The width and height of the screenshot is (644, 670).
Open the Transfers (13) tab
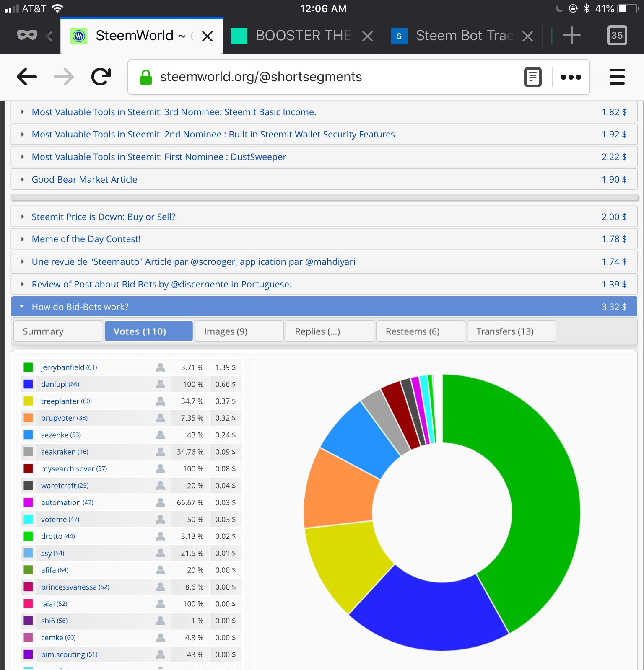[x=512, y=331]
